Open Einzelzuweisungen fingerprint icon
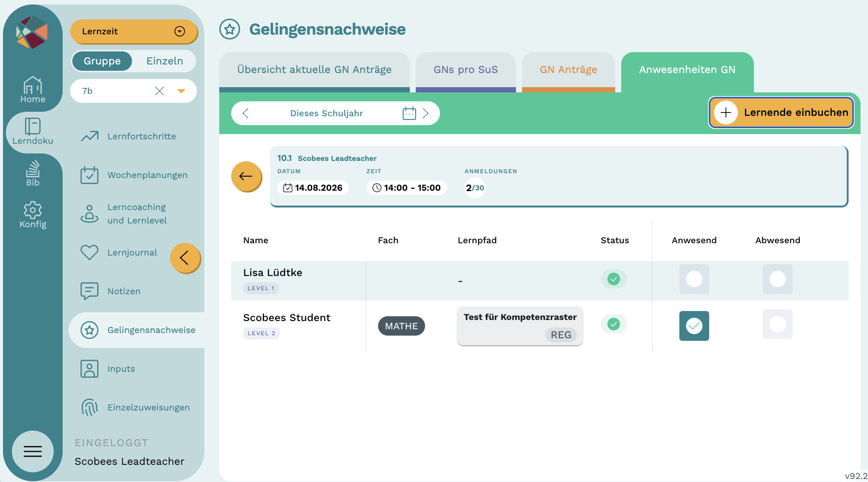This screenshot has height=482, width=868. 89,408
